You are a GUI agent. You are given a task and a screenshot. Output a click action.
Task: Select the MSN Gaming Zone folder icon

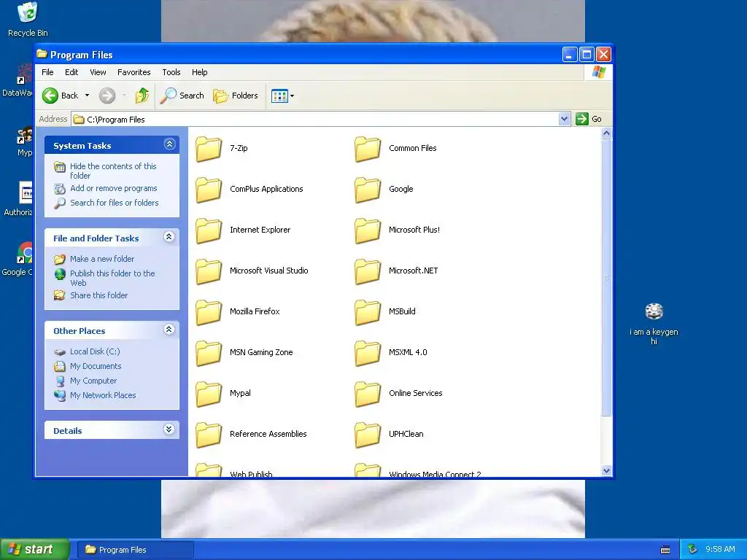[x=209, y=354]
